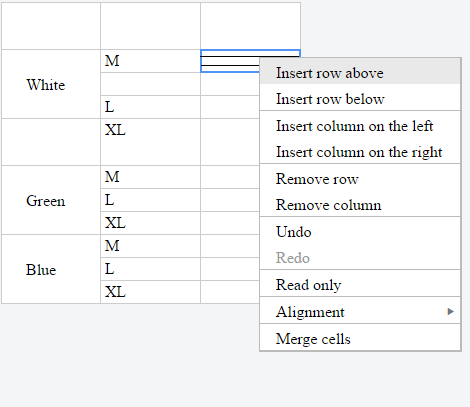
Task: Expand the Alignment submenu arrow
Action: 450,311
